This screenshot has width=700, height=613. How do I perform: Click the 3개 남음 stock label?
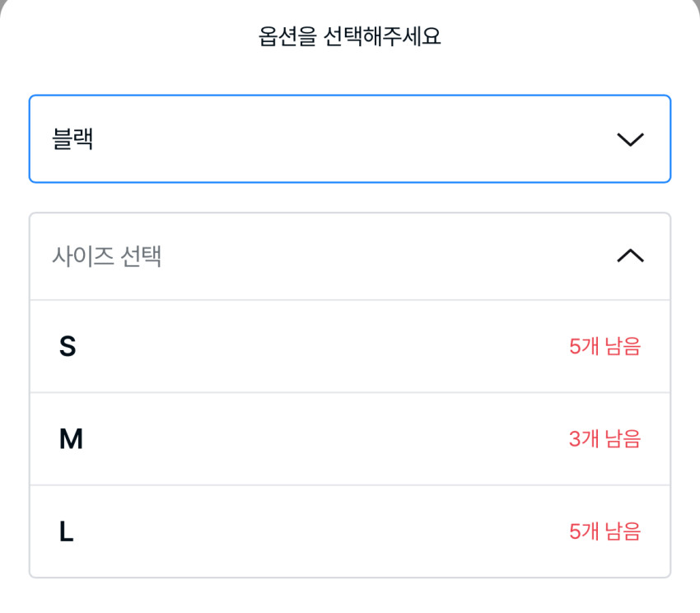coord(604,439)
